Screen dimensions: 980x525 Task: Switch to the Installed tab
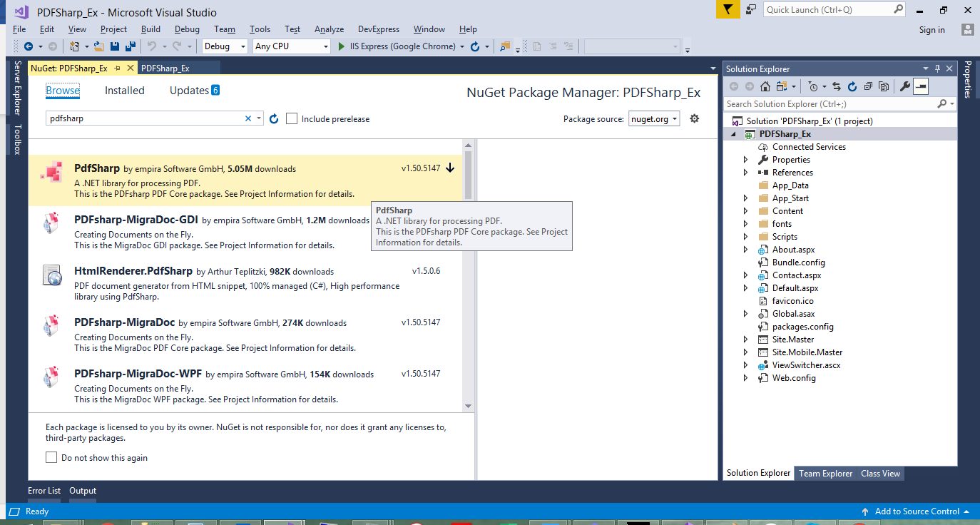pos(125,91)
